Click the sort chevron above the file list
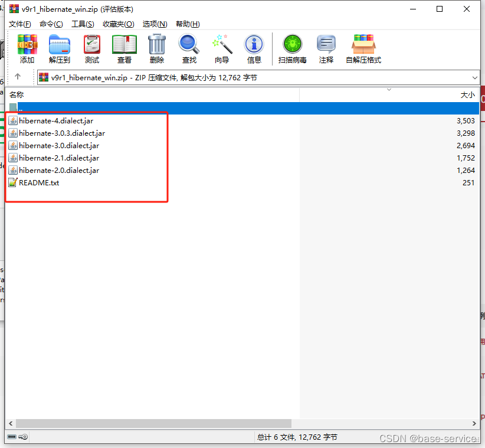The height and width of the screenshot is (448, 485). (389, 89)
